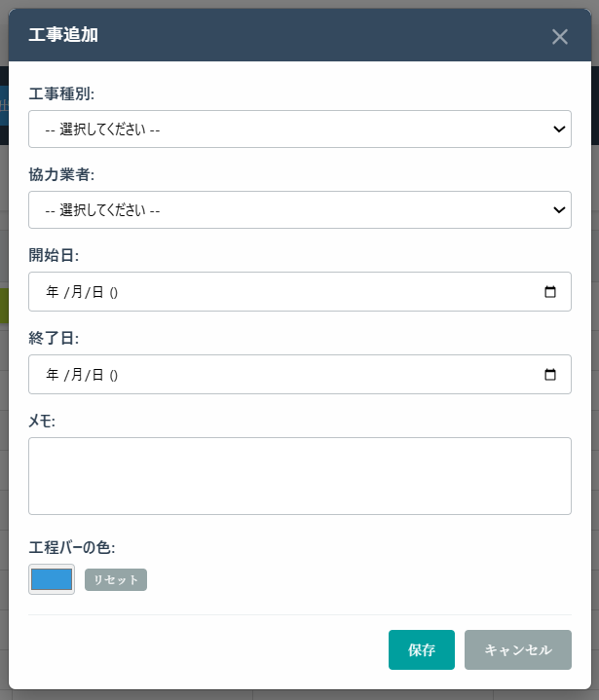The image size is (599, 700).
Task: Select the month segment of 終了日
Action: pyautogui.click(x=76, y=375)
